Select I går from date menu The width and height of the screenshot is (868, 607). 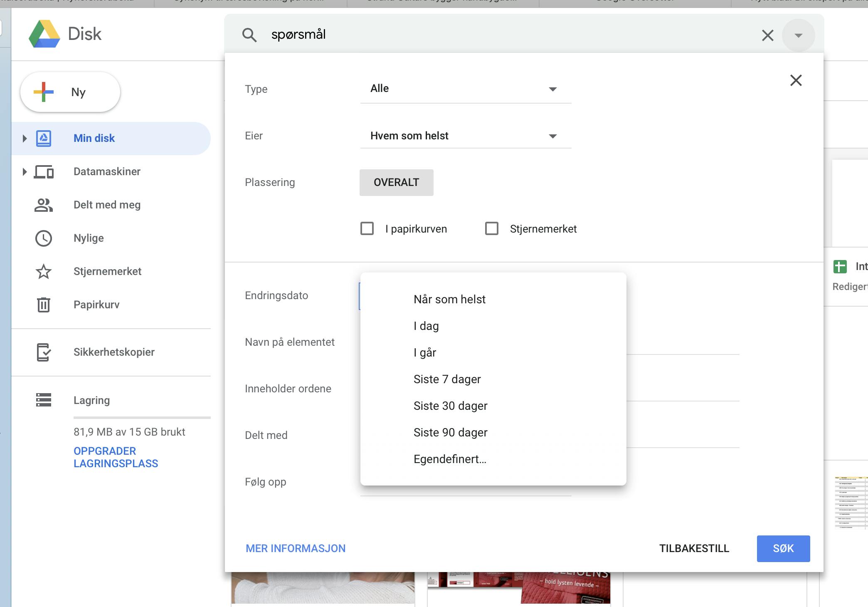[493, 352]
